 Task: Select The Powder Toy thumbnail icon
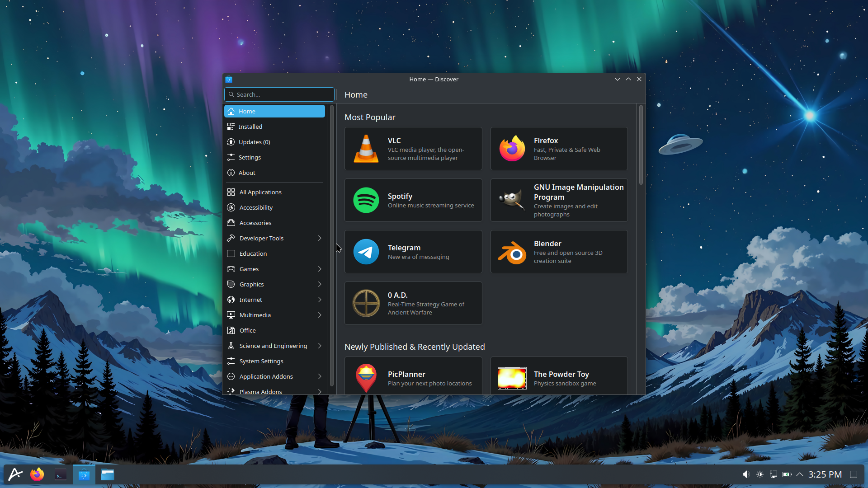pos(512,378)
